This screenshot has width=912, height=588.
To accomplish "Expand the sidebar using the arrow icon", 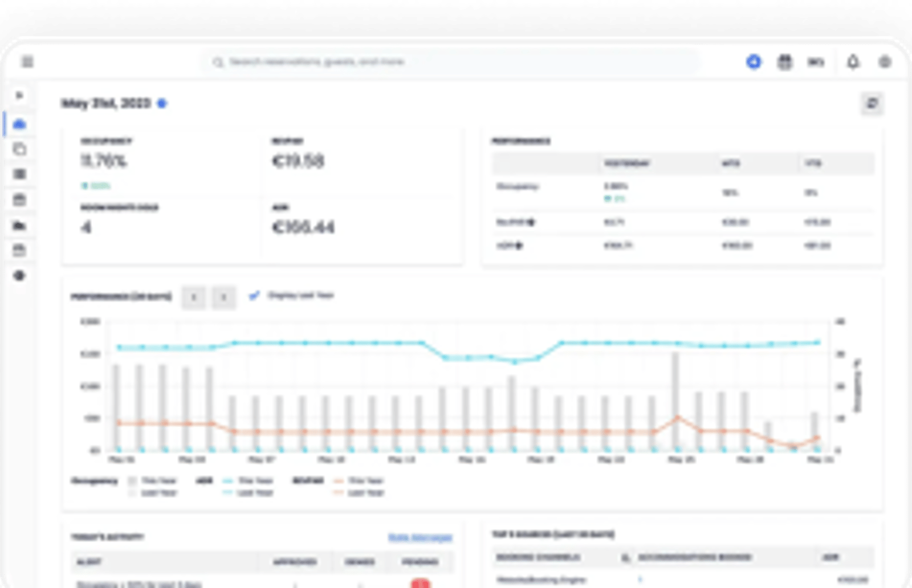I will (19, 95).
